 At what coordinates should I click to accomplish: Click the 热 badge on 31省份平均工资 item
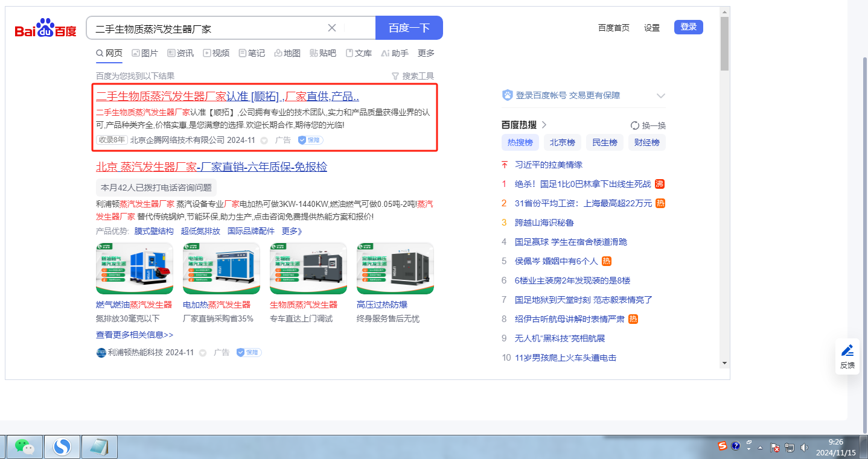pos(660,203)
